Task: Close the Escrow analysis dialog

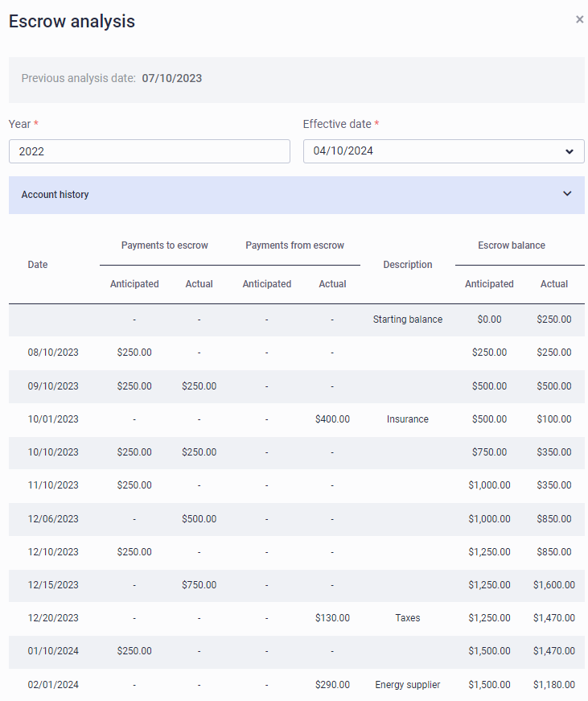Action: [x=579, y=19]
